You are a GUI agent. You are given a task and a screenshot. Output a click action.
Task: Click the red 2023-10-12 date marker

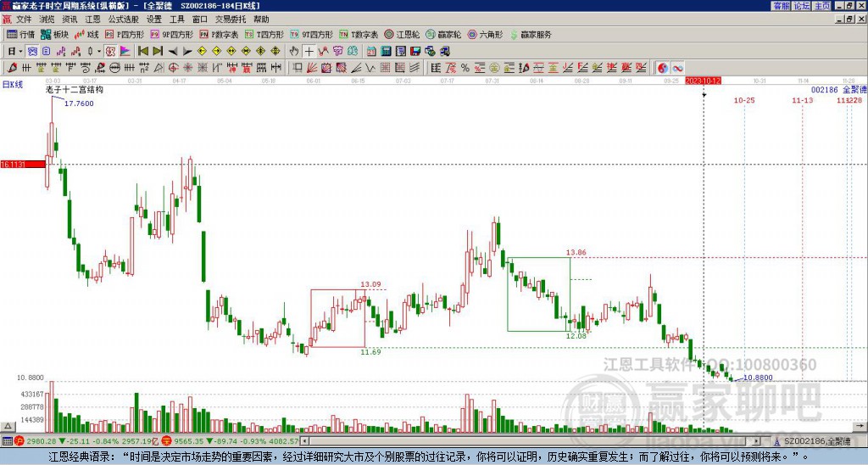point(703,81)
